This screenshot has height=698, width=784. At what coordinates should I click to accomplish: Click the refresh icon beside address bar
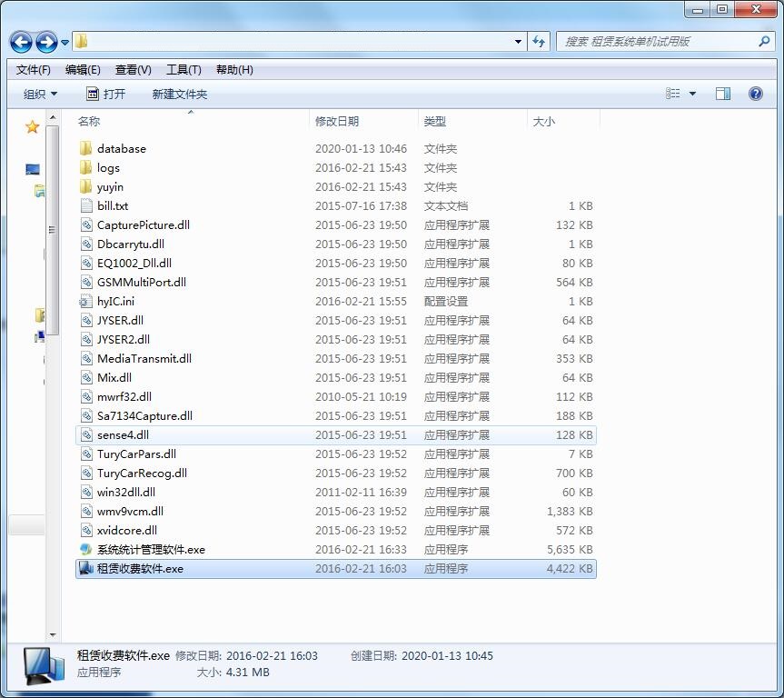coord(539,42)
